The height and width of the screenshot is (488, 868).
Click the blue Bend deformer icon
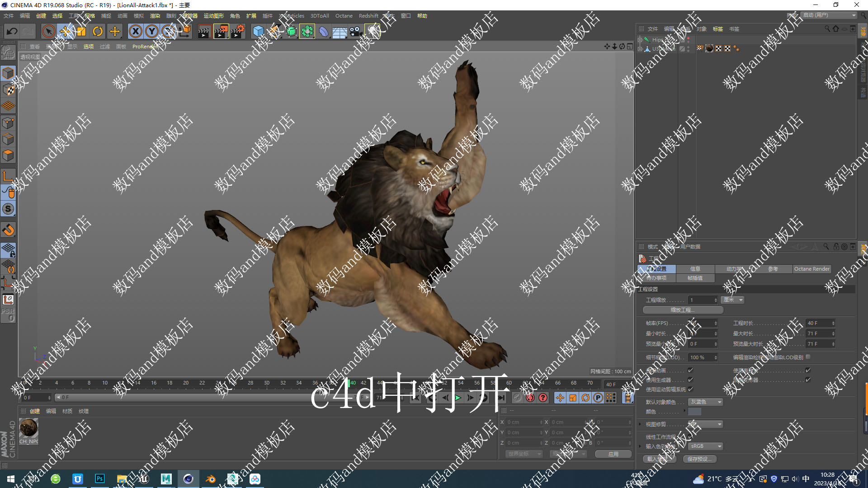tap(324, 31)
